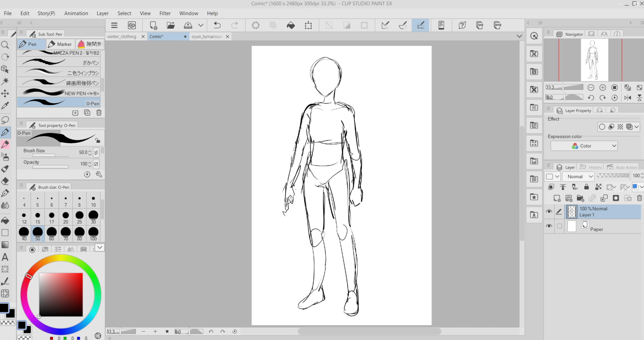Viewport: 644px width, 340px height.
Task: Open the Expression color dropdown
Action: point(584,146)
